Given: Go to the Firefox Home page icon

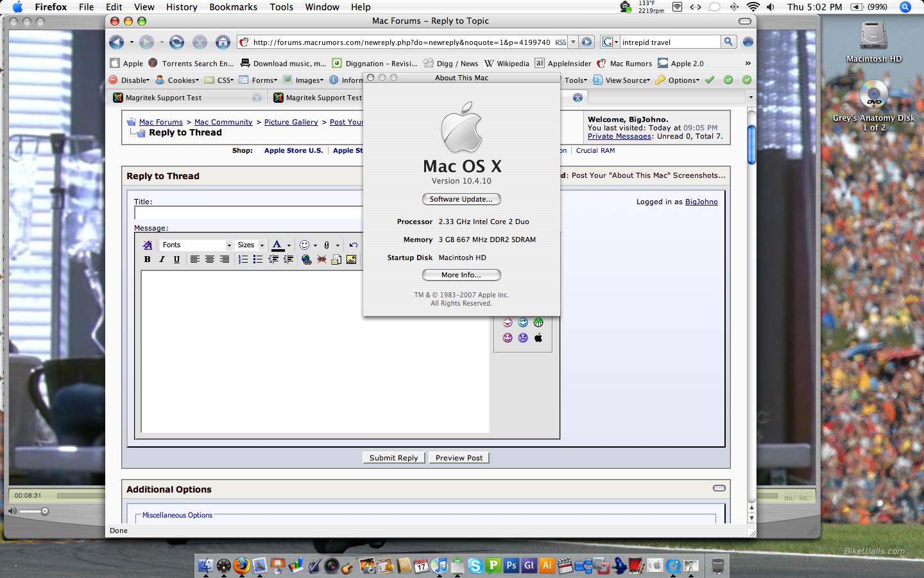Looking at the screenshot, I should point(223,42).
